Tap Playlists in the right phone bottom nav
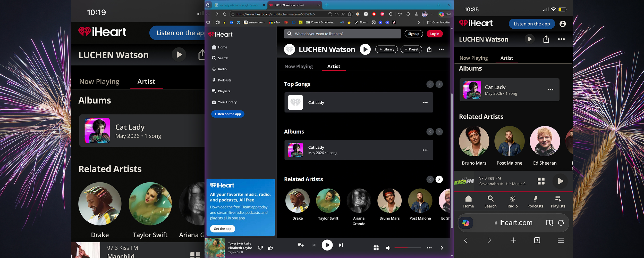This screenshot has width=644, height=258. coord(558,201)
